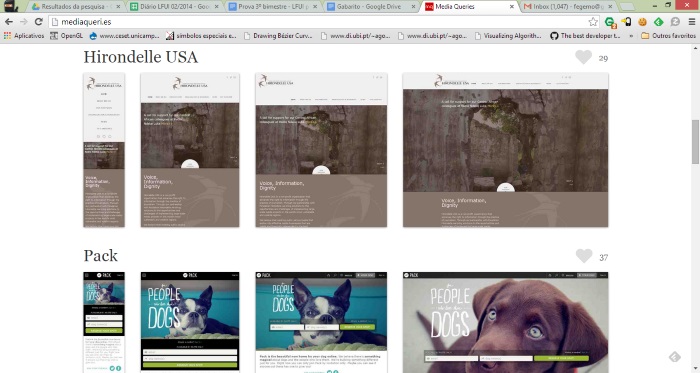Close the Gabarito - Google Drive tab

coord(413,7)
